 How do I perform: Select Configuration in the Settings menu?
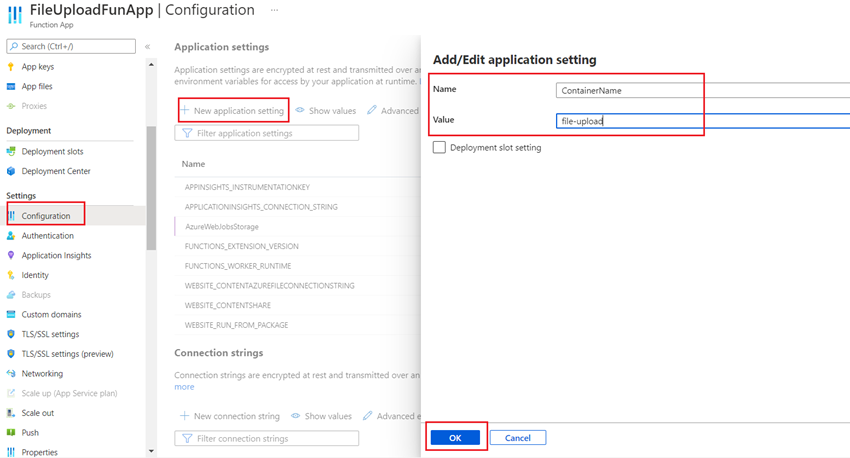(46, 216)
